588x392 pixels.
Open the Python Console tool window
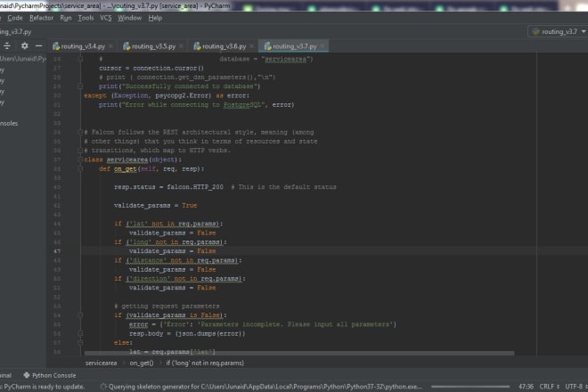pos(50,375)
